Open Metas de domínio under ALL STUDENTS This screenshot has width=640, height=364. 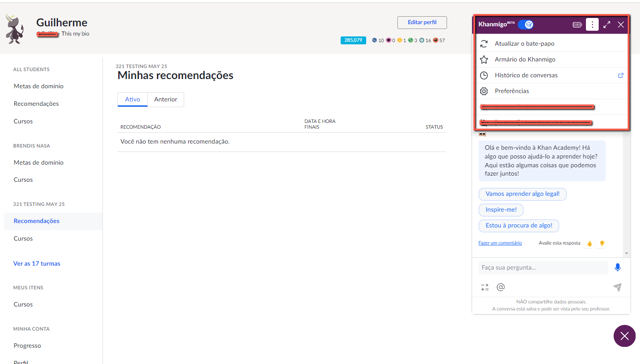pyautogui.click(x=39, y=86)
